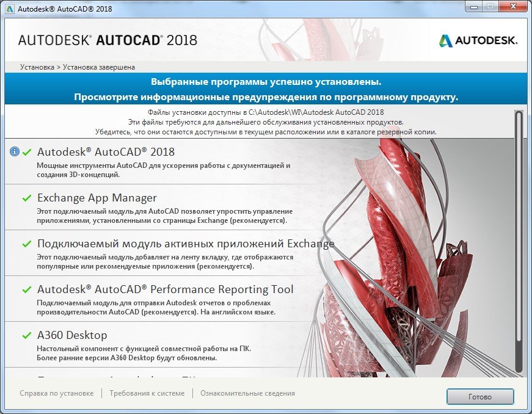Click the vertical scrollbar of the product list
The image size is (532, 414).
[x=519, y=242]
